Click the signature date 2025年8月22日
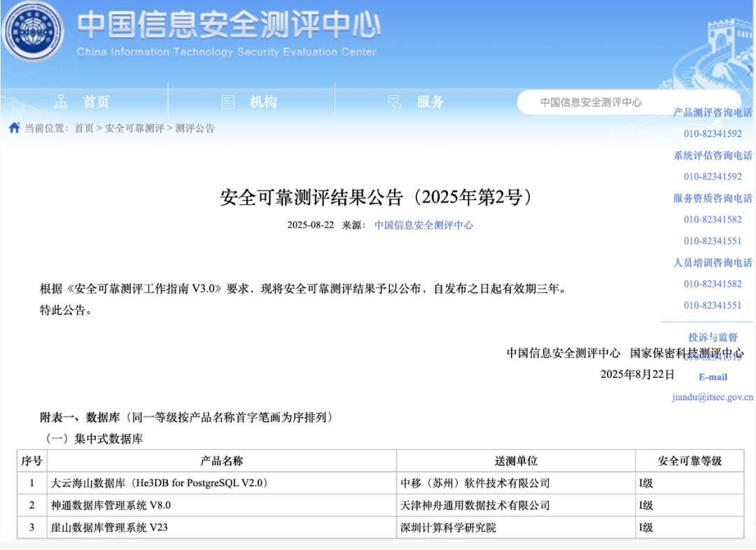The height and width of the screenshot is (550, 756). pyautogui.click(x=638, y=374)
